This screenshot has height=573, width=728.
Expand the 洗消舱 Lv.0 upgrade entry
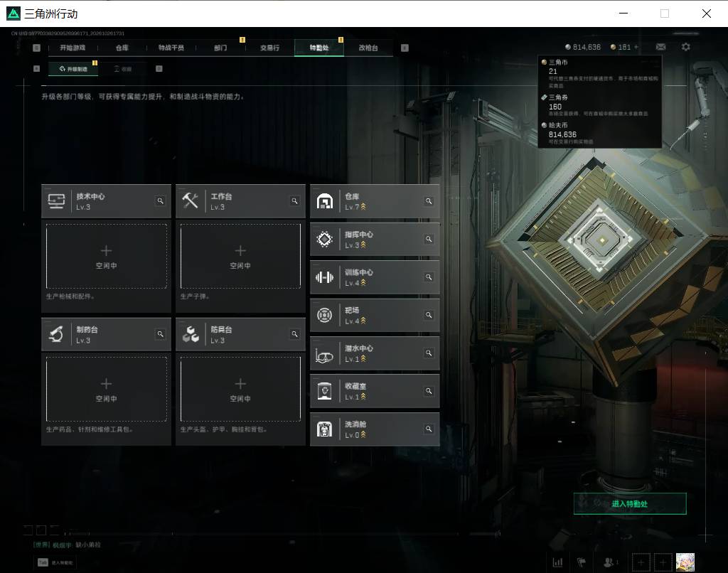tap(375, 429)
